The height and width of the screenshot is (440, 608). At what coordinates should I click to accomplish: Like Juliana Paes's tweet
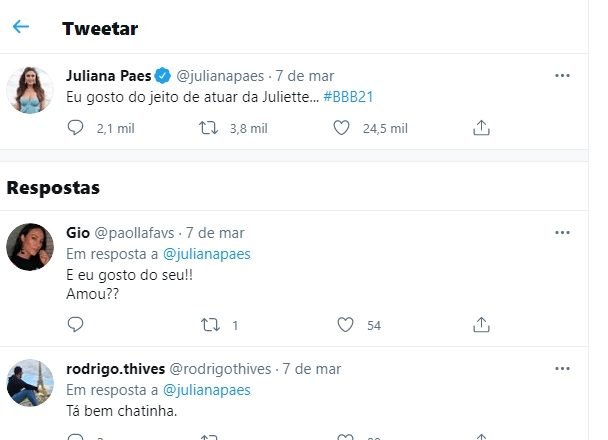point(341,128)
